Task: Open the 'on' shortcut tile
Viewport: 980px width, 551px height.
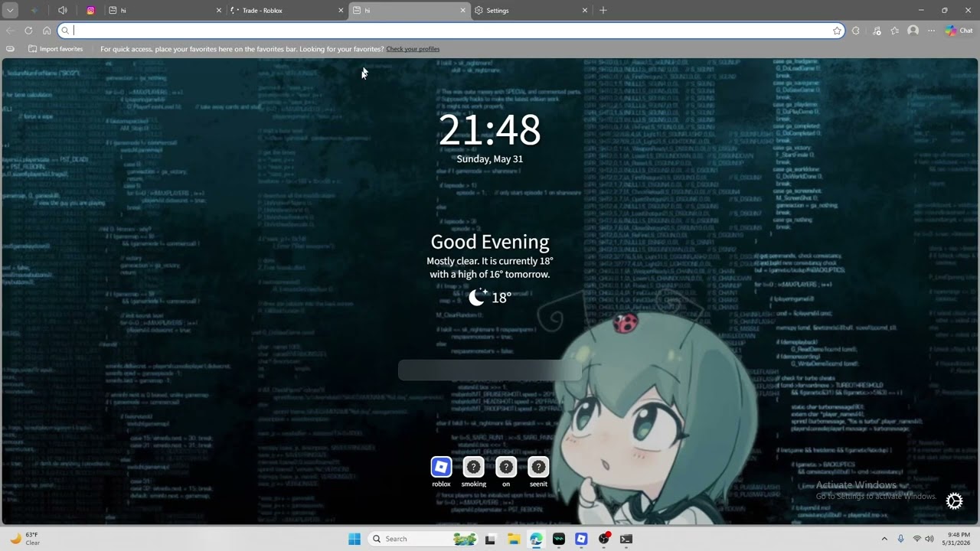Action: [x=506, y=471]
